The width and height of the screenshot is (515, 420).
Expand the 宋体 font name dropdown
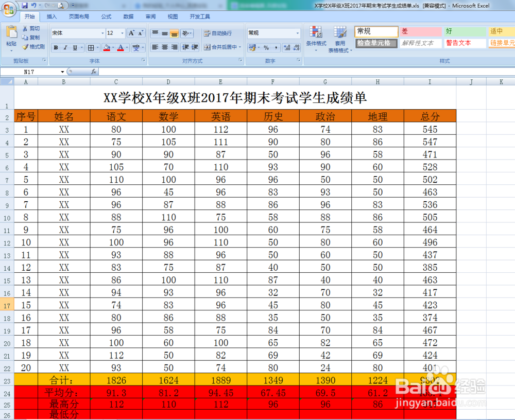[102, 33]
